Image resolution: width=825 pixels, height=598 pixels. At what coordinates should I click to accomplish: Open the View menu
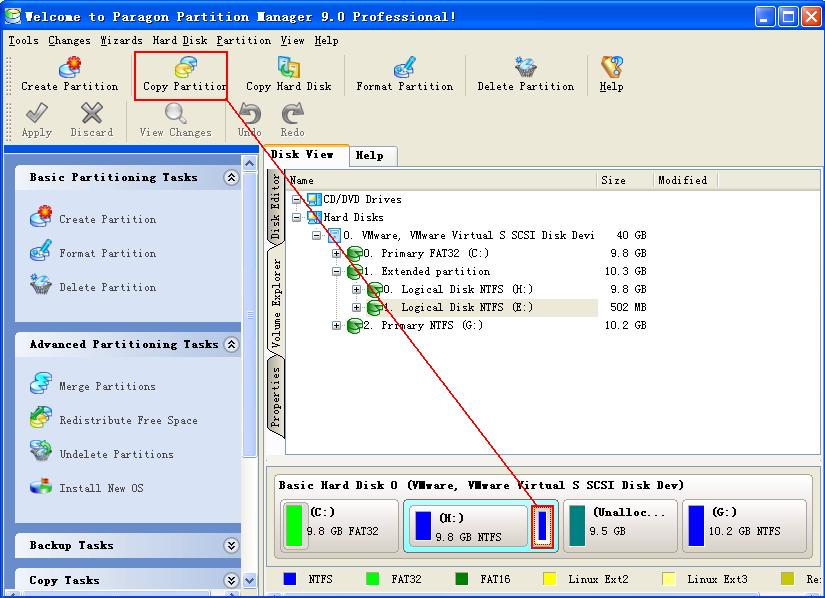coord(293,40)
